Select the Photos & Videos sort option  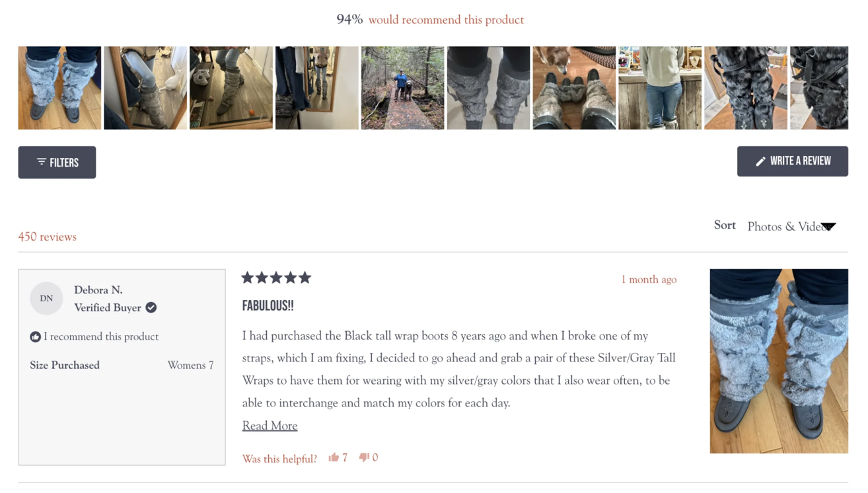click(786, 227)
